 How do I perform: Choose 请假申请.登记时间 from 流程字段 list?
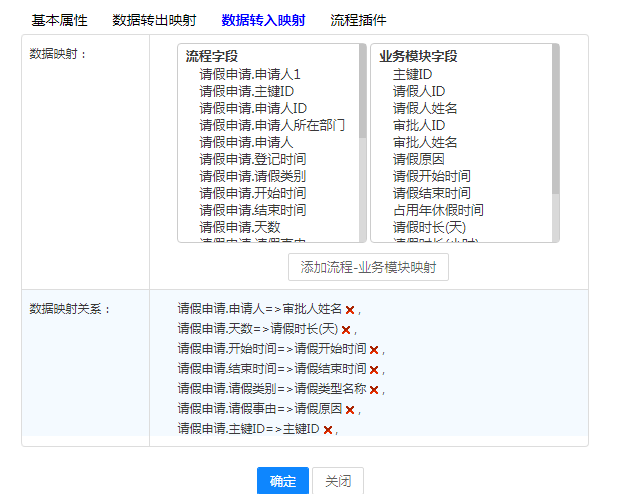click(252, 159)
